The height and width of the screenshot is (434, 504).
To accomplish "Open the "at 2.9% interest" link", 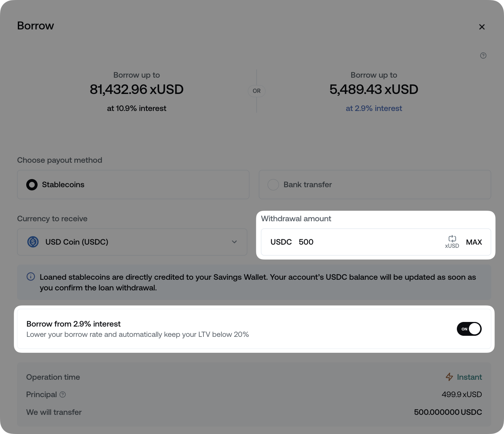I will [x=374, y=108].
